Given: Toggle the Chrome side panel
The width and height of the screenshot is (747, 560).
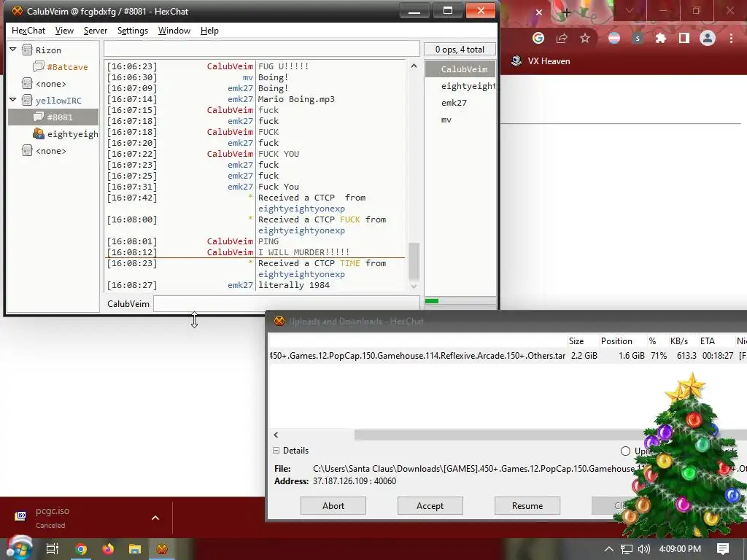Looking at the screenshot, I should [684, 38].
